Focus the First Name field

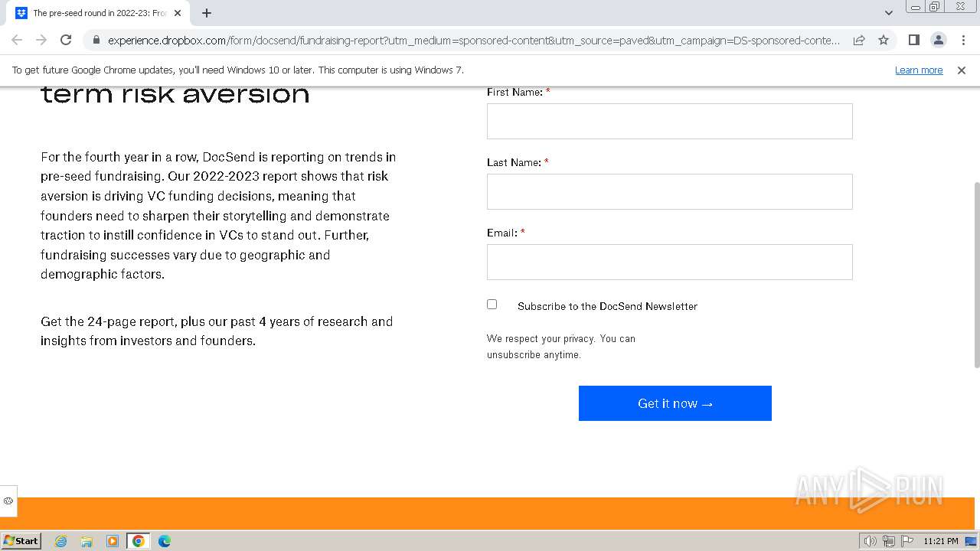(669, 121)
